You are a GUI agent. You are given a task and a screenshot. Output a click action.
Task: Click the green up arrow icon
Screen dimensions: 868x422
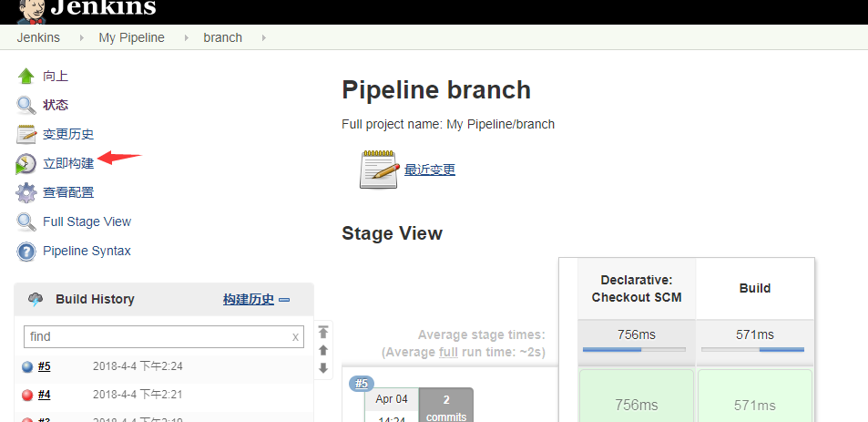coord(26,76)
